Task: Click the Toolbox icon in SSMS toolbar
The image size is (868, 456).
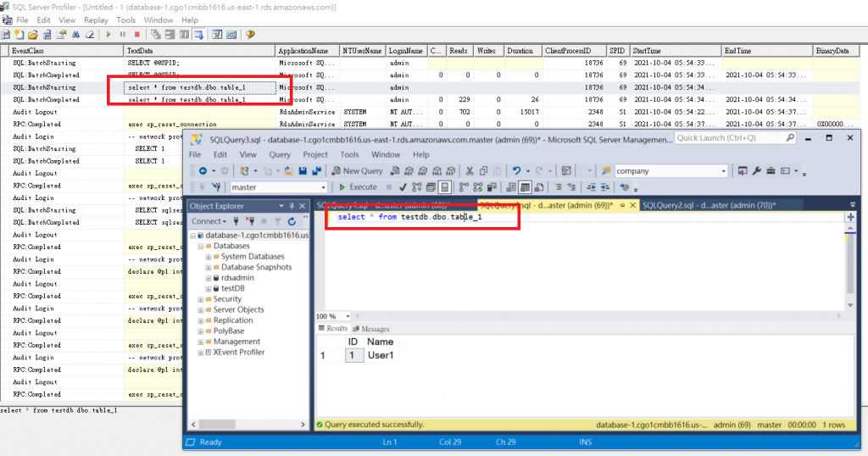Action: (x=771, y=171)
